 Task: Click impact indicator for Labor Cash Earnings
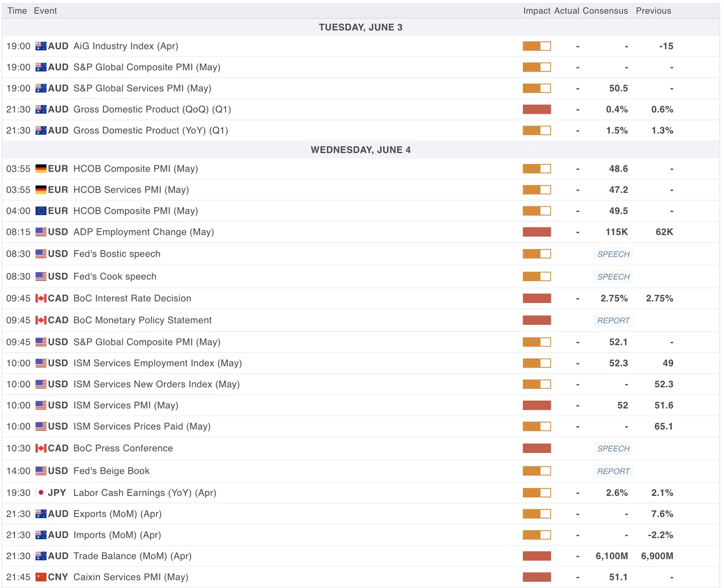537,493
